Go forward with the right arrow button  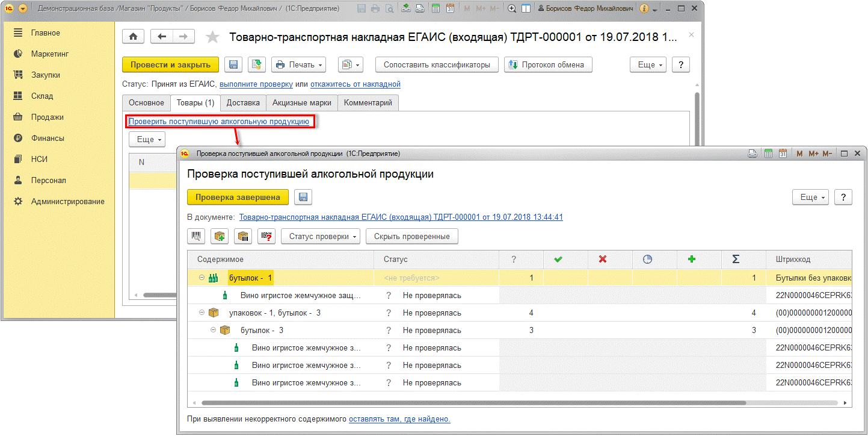tap(183, 36)
